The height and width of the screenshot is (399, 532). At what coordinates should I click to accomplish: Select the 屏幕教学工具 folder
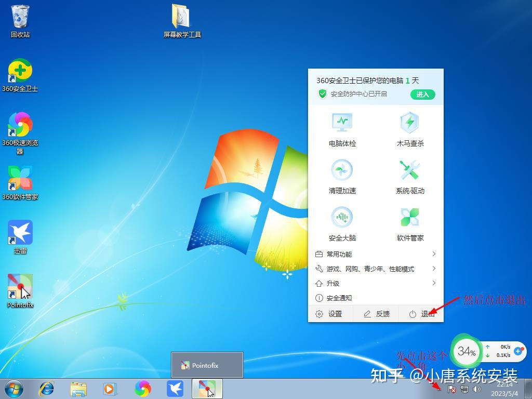pyautogui.click(x=182, y=21)
